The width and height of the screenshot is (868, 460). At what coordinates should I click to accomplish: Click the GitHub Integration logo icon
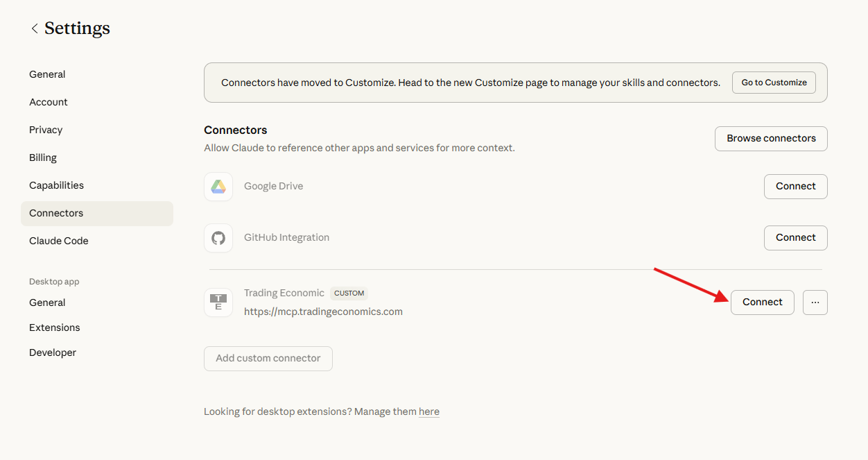click(218, 238)
